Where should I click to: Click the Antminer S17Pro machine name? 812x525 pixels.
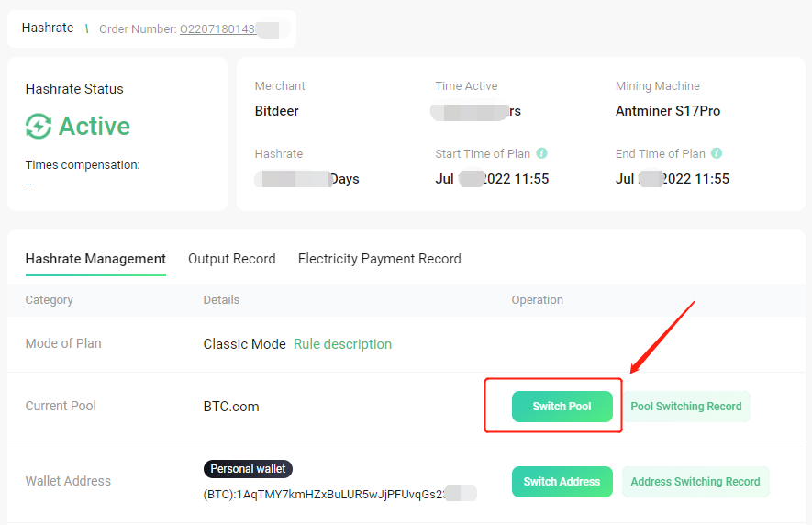(x=668, y=111)
